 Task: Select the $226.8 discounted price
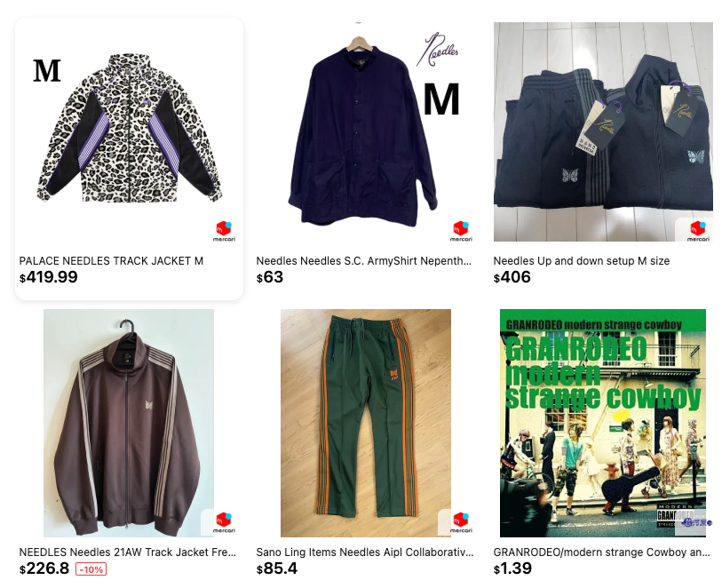pyautogui.click(x=44, y=568)
